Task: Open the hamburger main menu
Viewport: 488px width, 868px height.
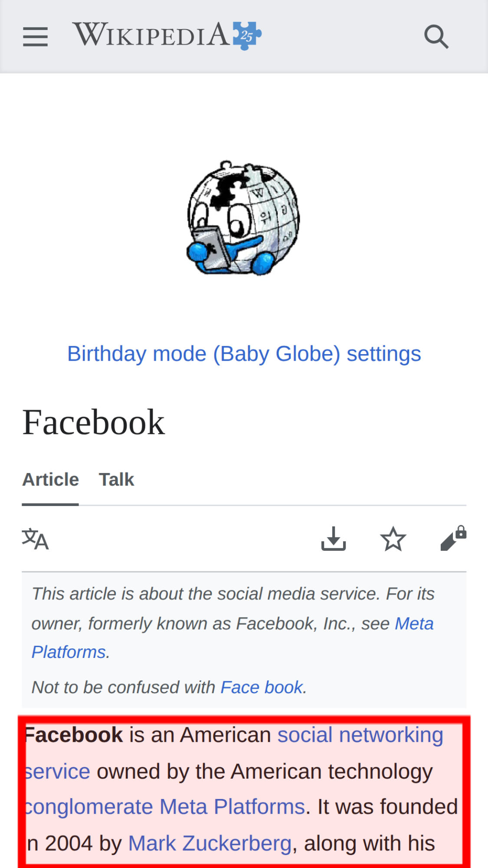Action: [x=35, y=36]
